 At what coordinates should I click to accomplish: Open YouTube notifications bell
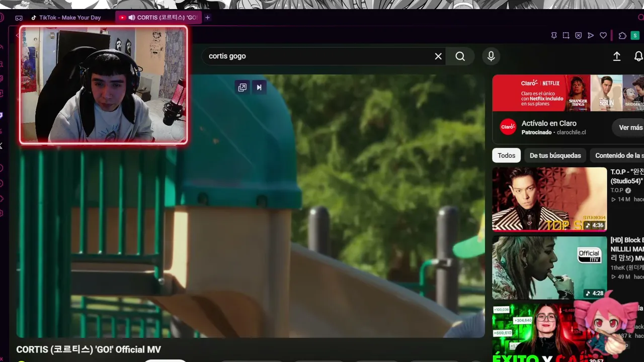(x=638, y=56)
